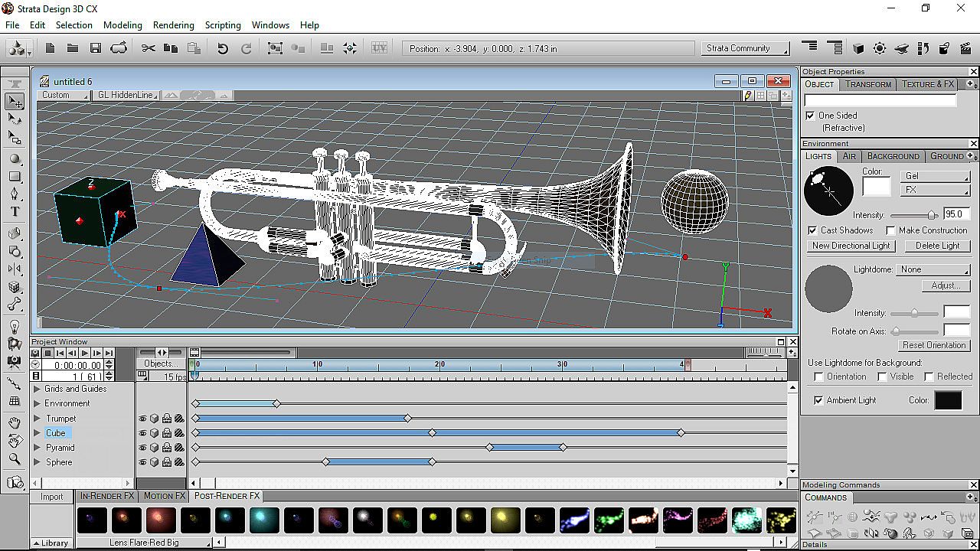Viewport: 980px width, 551px height.
Task: Expand the Pyramid item in project tree
Action: pyautogui.click(x=37, y=448)
